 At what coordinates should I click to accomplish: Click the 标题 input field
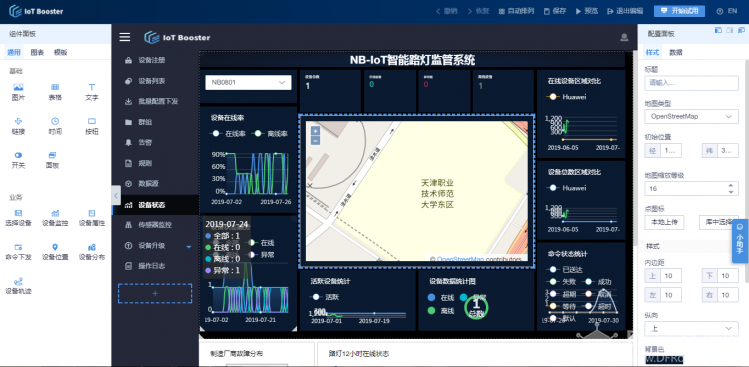[691, 83]
